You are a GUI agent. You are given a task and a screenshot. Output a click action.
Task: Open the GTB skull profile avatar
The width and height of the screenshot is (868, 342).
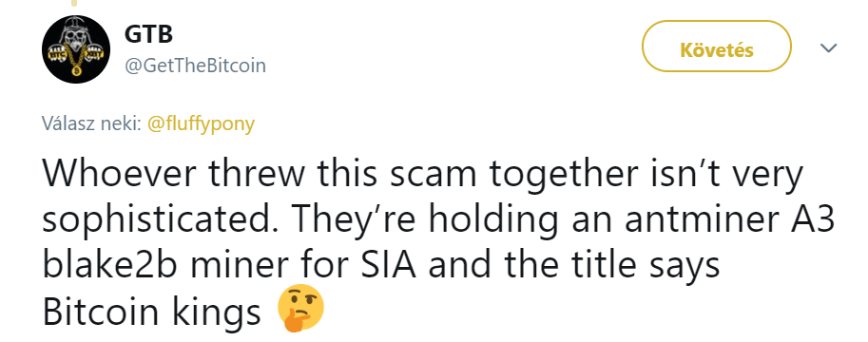76,49
